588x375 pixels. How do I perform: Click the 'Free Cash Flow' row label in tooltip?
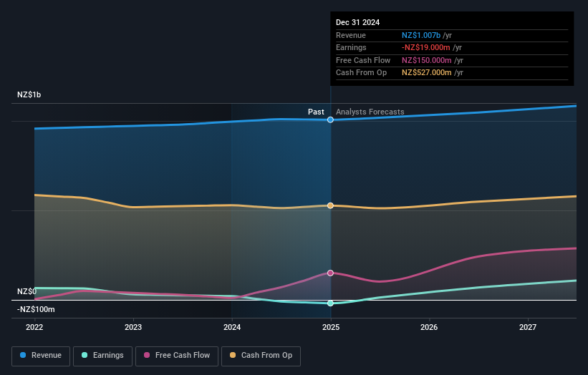coord(363,60)
